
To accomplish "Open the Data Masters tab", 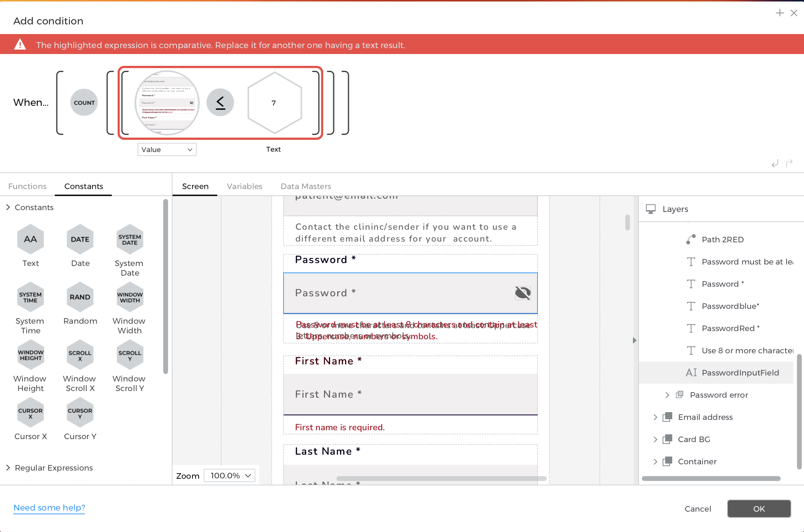I will tap(306, 186).
